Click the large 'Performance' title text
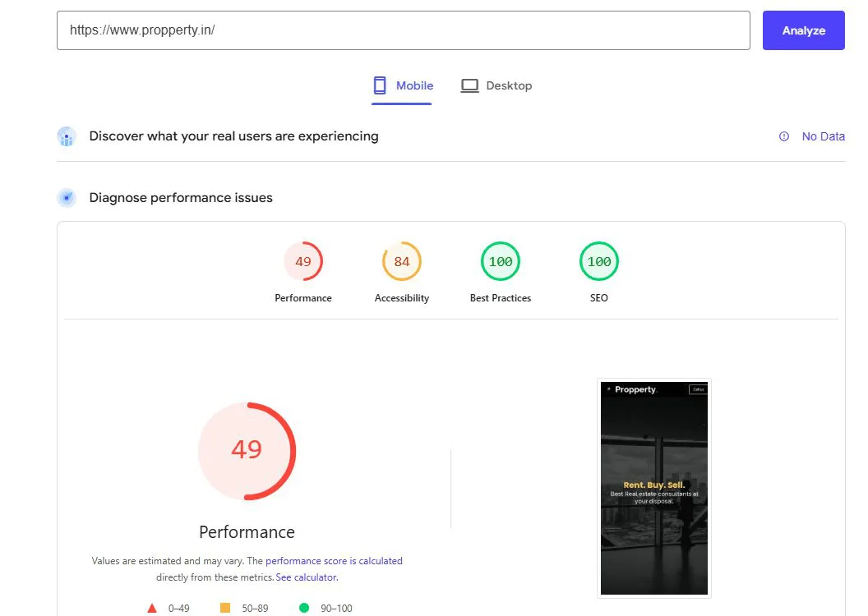The height and width of the screenshot is (616, 868). tap(247, 532)
